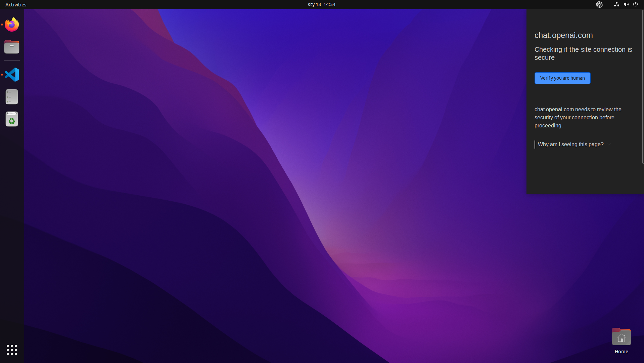Open Activities overview
Viewport: 644px width, 363px height.
(x=16, y=4)
